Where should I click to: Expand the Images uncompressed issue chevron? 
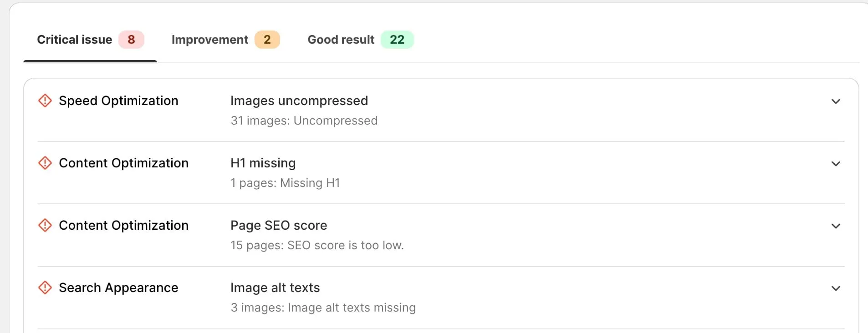click(836, 101)
